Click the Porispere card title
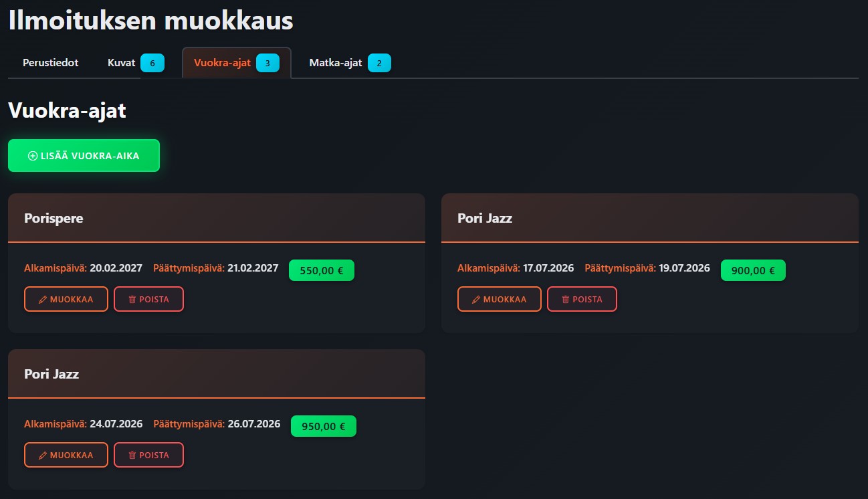This screenshot has width=868, height=499. [x=53, y=218]
